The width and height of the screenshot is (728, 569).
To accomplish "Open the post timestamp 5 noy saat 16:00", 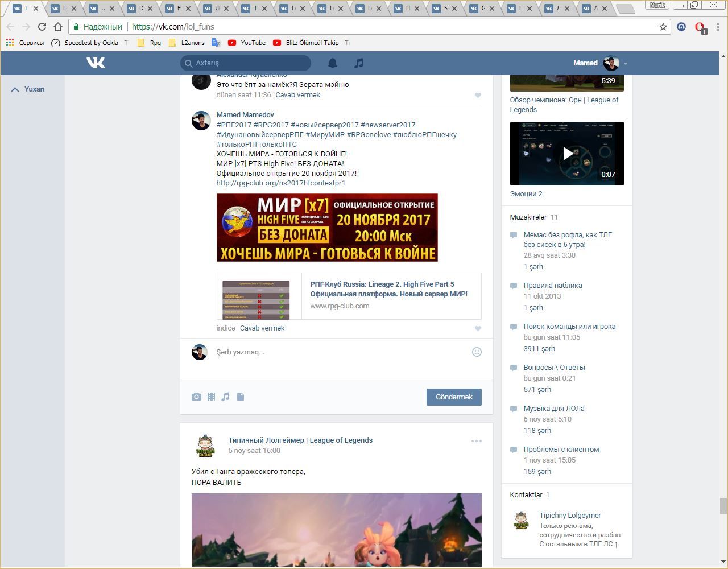I will (x=254, y=451).
